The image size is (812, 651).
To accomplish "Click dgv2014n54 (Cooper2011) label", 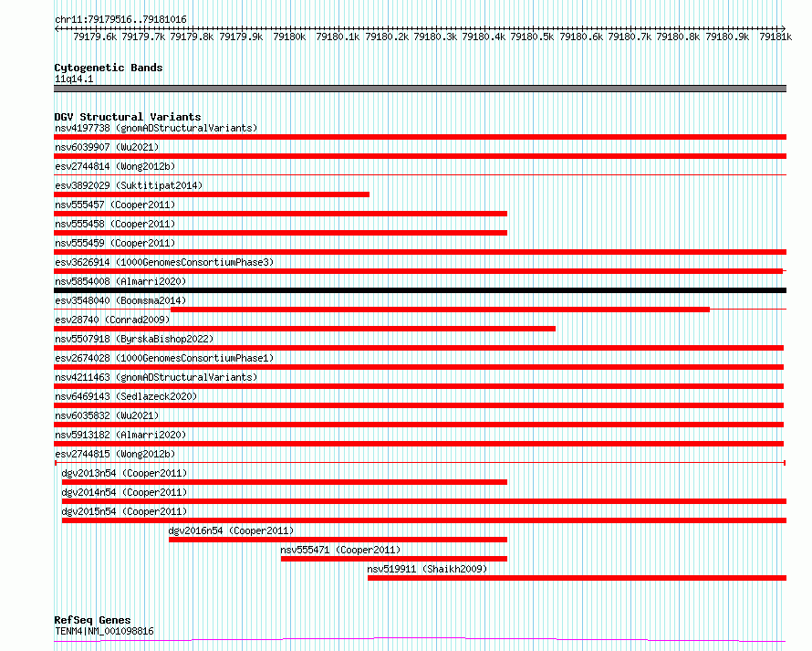I will point(124,492).
